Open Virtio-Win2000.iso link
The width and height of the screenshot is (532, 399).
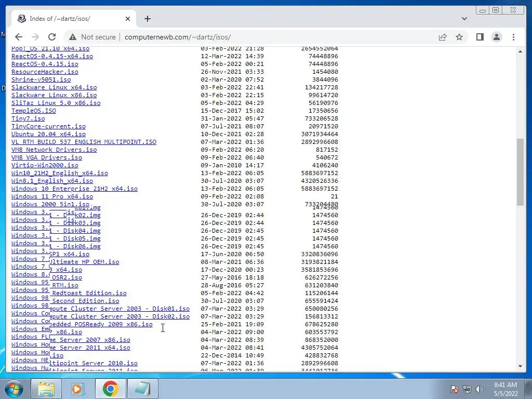coord(45,166)
